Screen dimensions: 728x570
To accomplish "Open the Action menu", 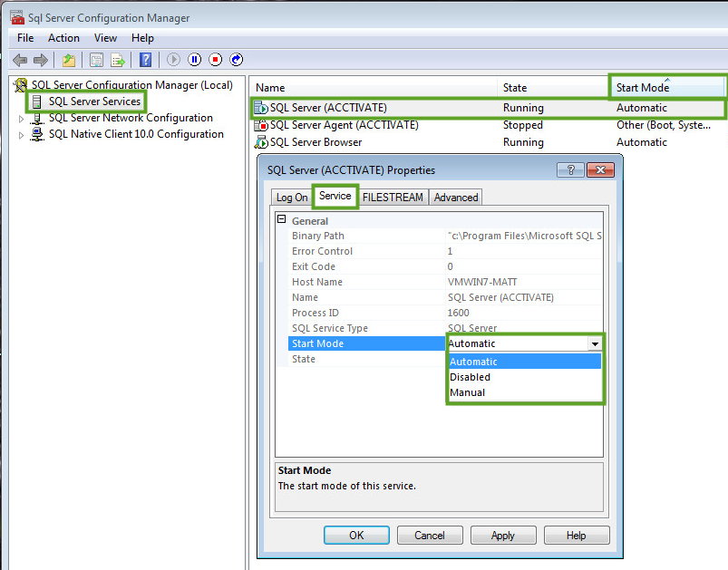I will (x=63, y=38).
